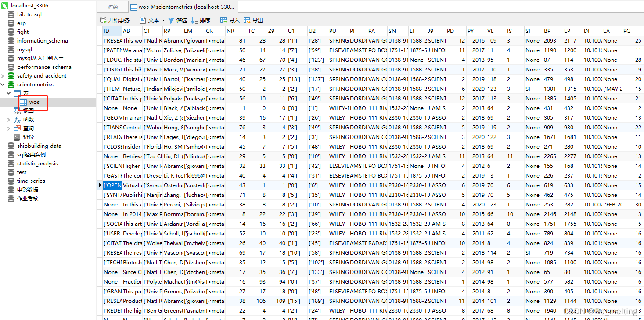Click the ['OPEN cell in ID column
644x320 pixels.
coord(112,185)
